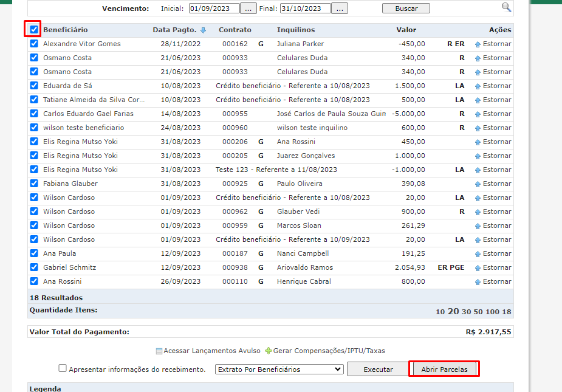This screenshot has height=392, width=562.
Task: Click Estornar arrow icon for Tatiane Almeida row
Action: [x=478, y=100]
